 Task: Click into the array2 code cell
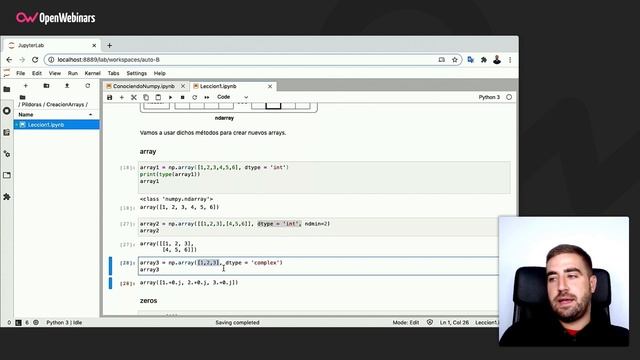(318, 227)
